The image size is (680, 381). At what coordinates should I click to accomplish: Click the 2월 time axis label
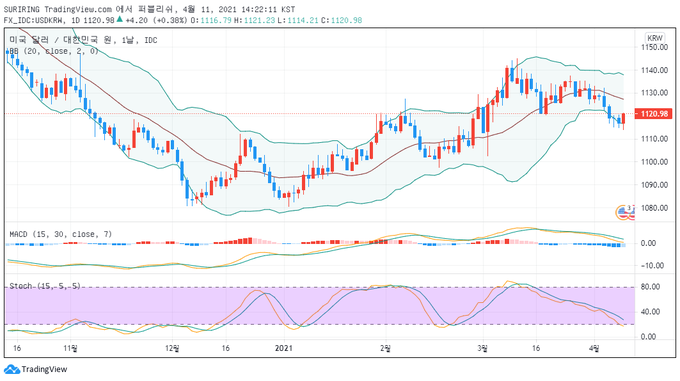pyautogui.click(x=385, y=348)
